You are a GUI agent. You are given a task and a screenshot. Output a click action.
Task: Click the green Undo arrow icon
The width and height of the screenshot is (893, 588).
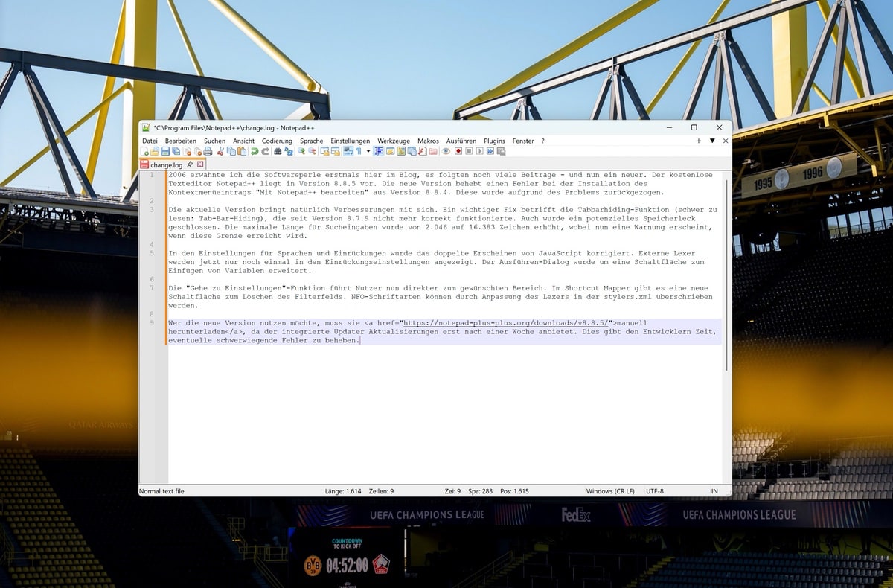(x=255, y=151)
